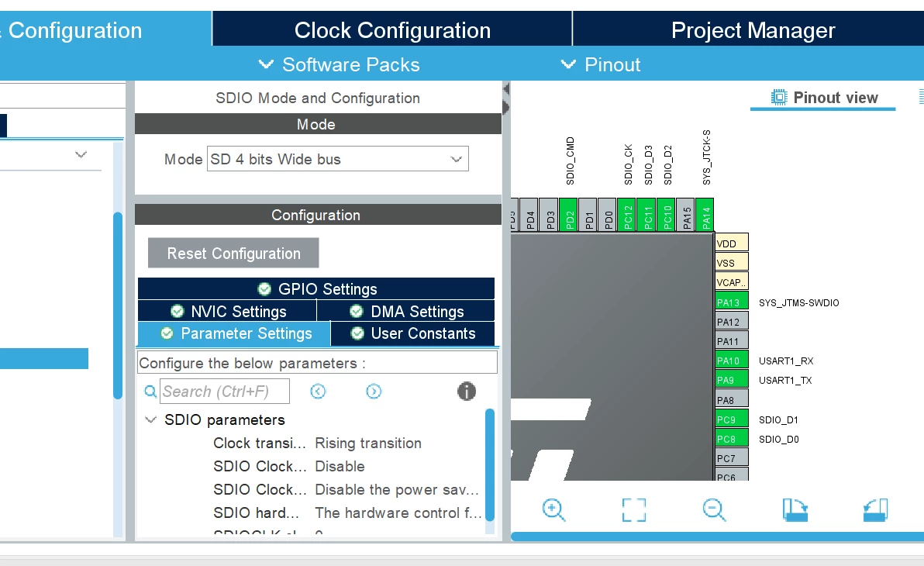Click The hardware control flow value
Image resolution: width=924 pixels, height=566 pixels.
[398, 513]
